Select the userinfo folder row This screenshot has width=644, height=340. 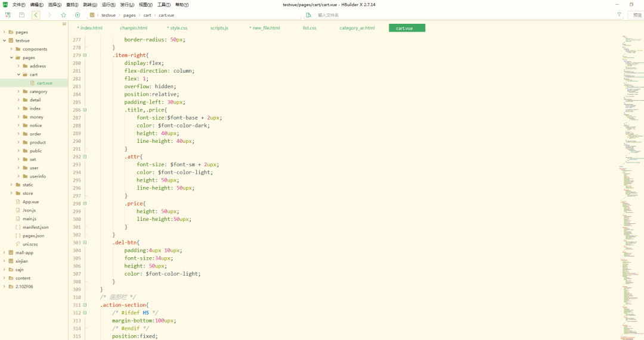tap(34, 176)
